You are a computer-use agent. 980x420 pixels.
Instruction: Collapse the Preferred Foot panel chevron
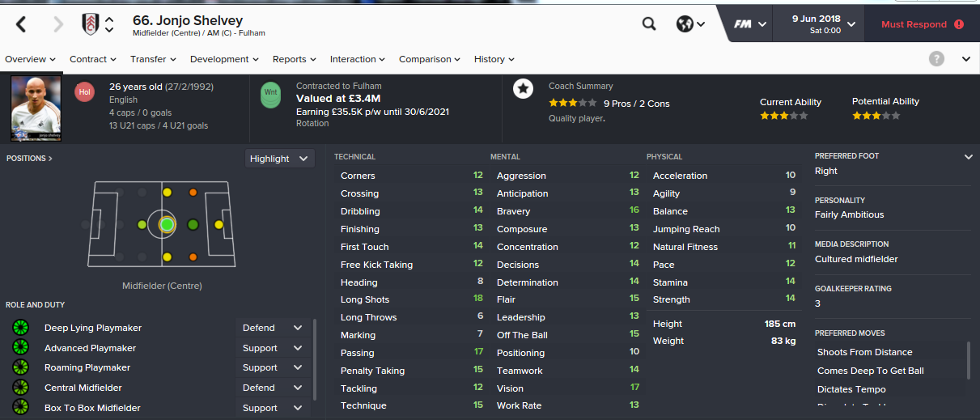tap(969, 157)
